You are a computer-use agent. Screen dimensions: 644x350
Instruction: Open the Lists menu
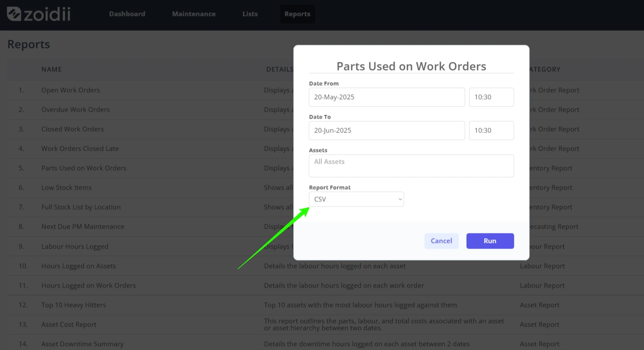tap(250, 14)
